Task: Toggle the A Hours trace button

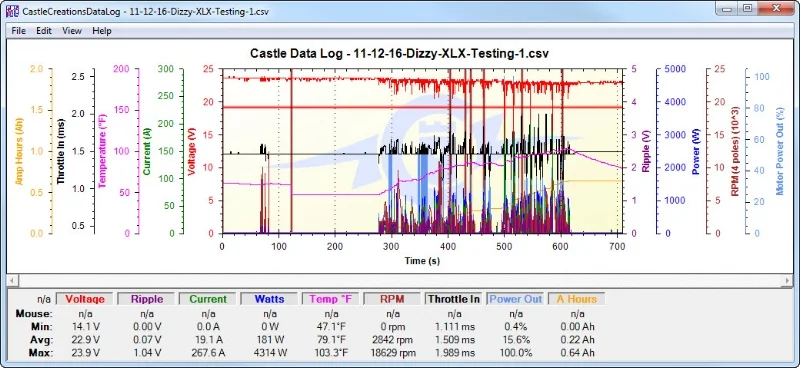Action: click(x=577, y=299)
